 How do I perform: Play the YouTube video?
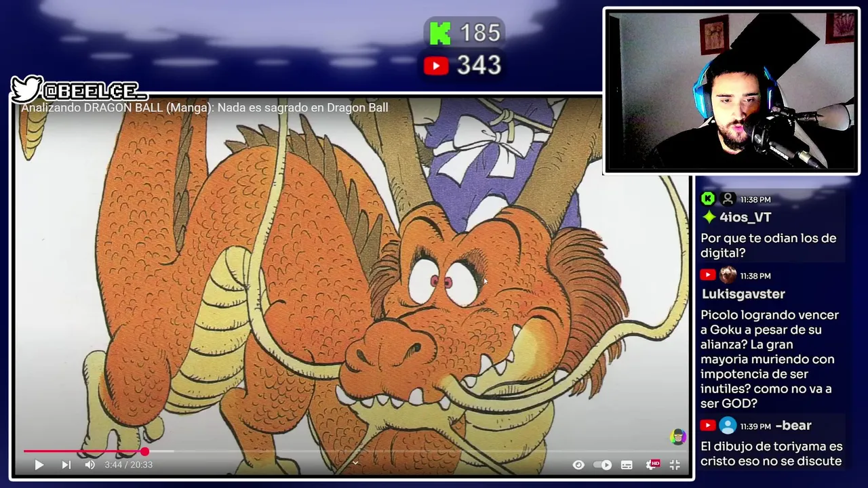click(x=39, y=465)
